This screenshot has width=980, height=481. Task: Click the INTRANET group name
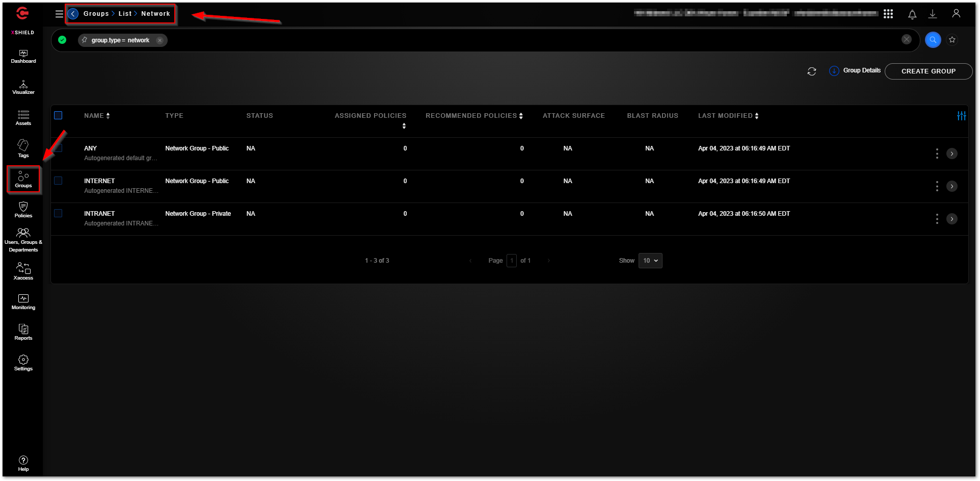(x=99, y=214)
